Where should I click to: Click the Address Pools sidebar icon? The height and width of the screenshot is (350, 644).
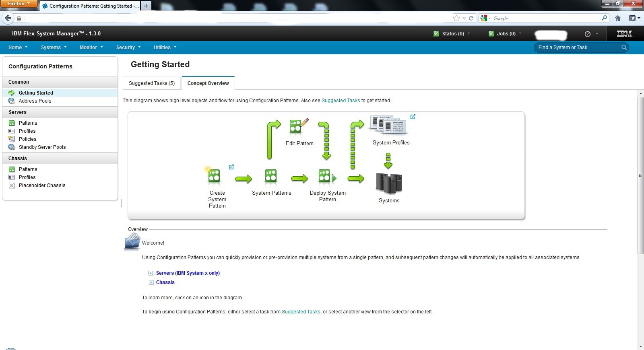coord(12,101)
